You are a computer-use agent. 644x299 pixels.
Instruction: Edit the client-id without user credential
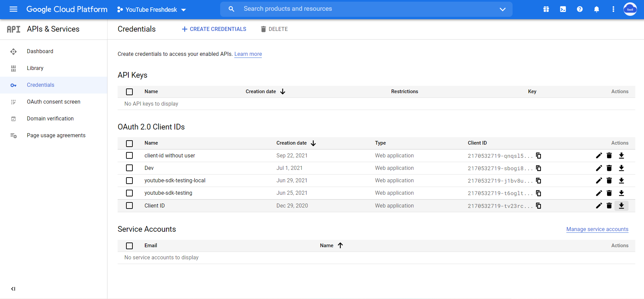pos(599,155)
